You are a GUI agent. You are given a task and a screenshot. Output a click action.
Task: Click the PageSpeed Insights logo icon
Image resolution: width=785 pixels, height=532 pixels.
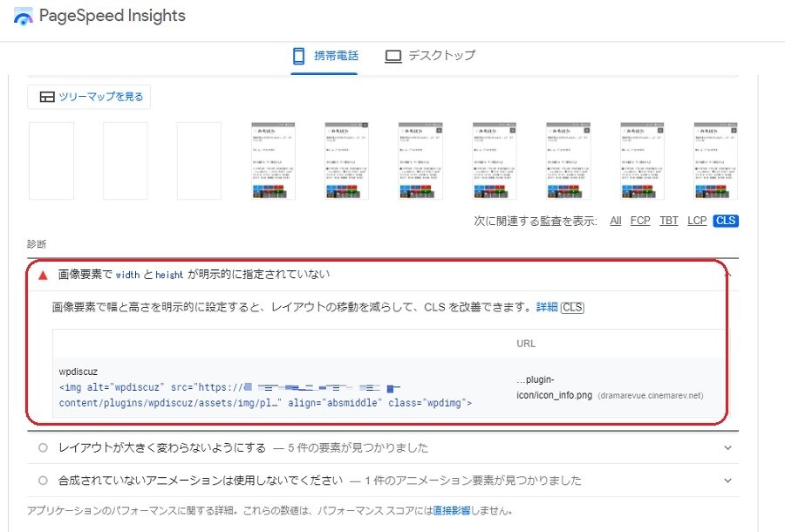coord(23,17)
